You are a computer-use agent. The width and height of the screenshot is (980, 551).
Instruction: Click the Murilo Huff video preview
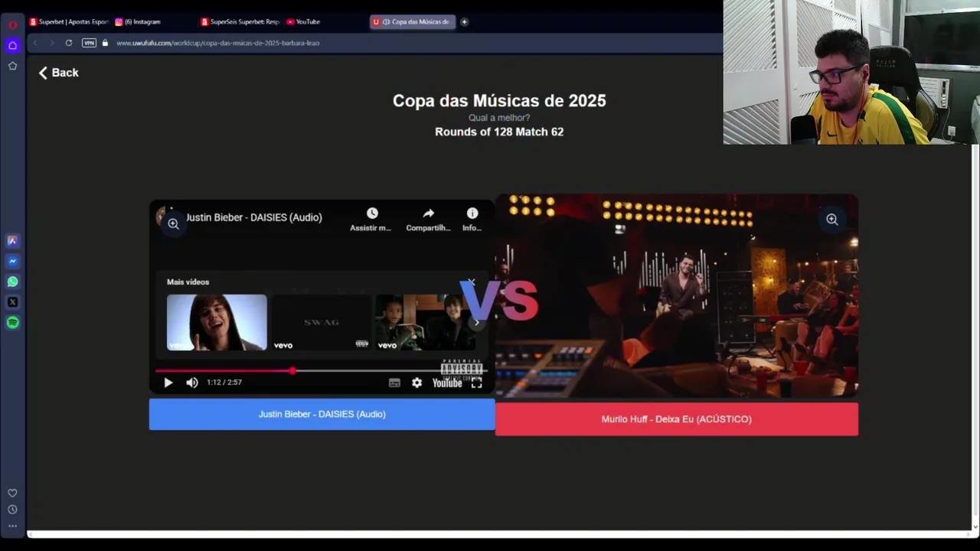(x=677, y=295)
